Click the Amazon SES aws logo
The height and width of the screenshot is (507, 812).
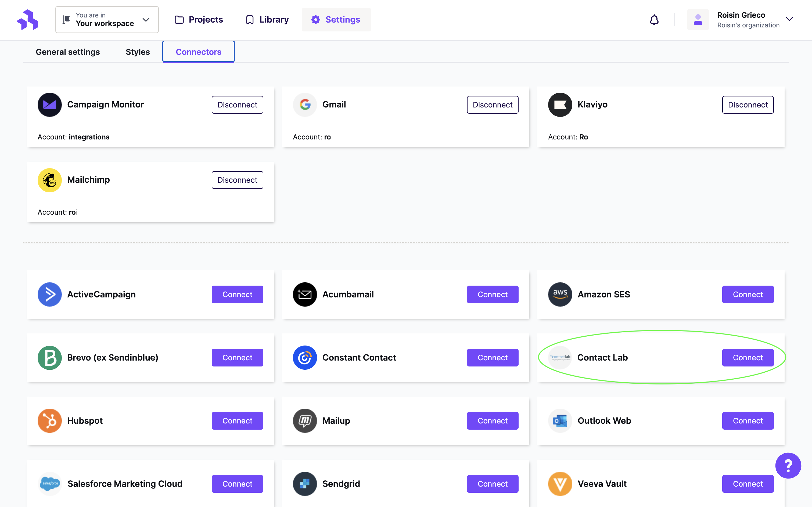tap(560, 294)
